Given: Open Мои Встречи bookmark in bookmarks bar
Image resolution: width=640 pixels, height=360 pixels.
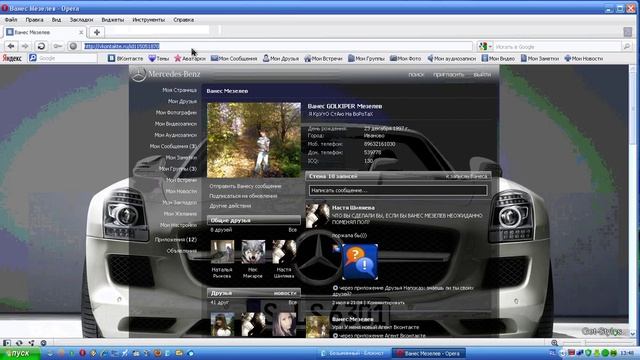Looking at the screenshot, I should tap(323, 58).
